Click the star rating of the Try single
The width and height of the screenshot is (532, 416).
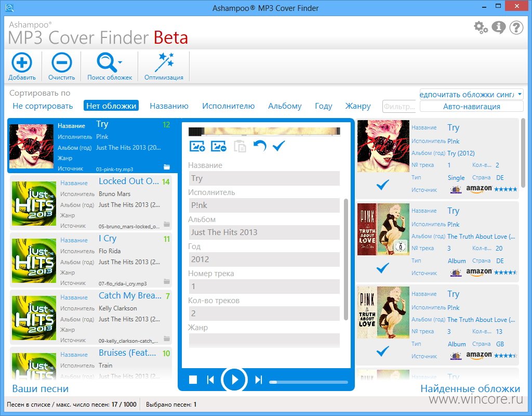pos(506,189)
